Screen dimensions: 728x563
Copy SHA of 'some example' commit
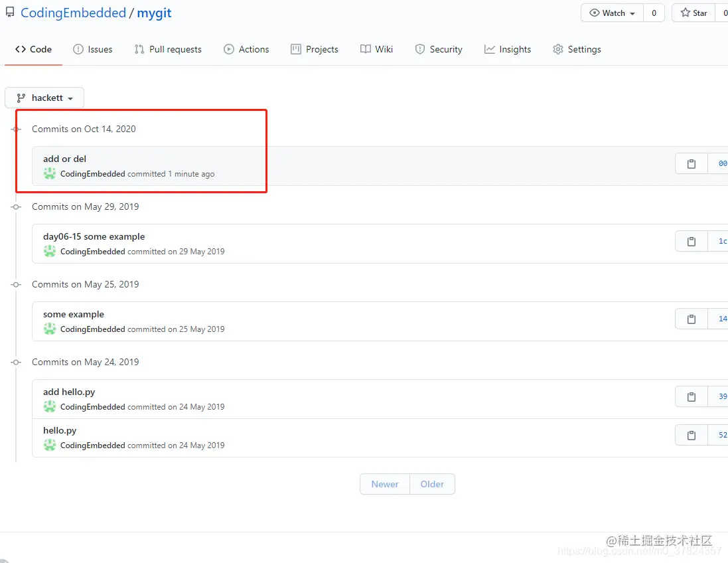[x=692, y=319]
